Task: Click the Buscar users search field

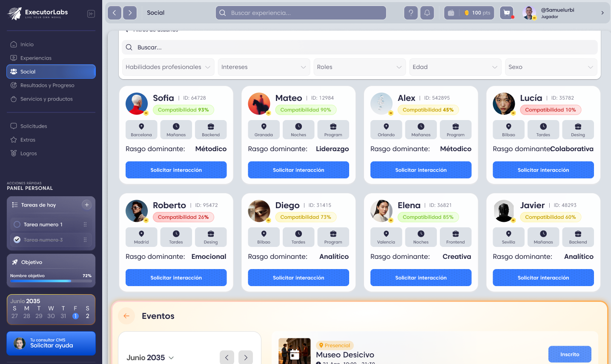Action: click(360, 47)
